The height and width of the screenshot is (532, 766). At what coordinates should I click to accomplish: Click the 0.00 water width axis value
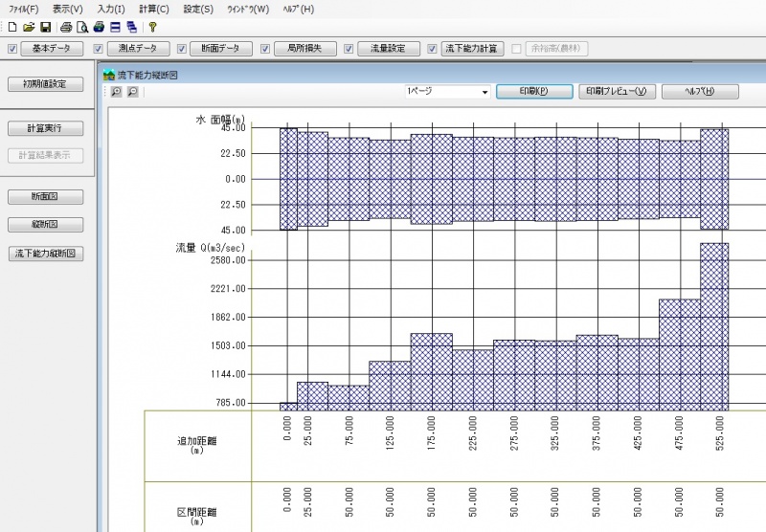236,180
